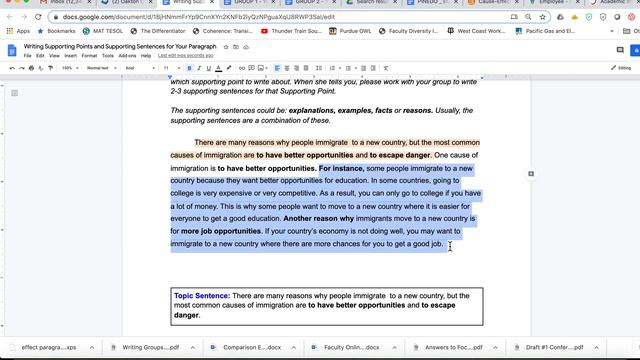Open the Zoom 150% dropdown
640x360 pixels.
tap(70, 68)
